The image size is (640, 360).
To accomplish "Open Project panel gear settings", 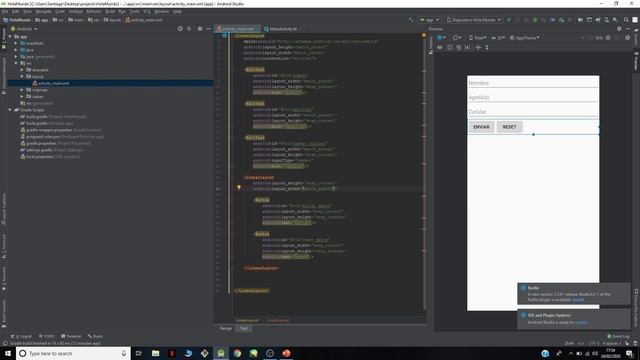I will pos(200,29).
